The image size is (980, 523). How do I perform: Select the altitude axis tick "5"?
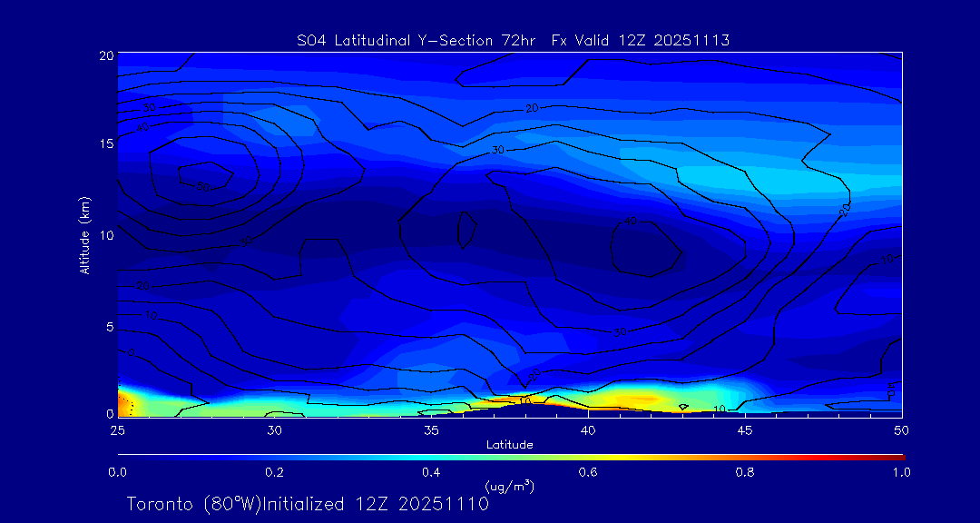[x=110, y=327]
